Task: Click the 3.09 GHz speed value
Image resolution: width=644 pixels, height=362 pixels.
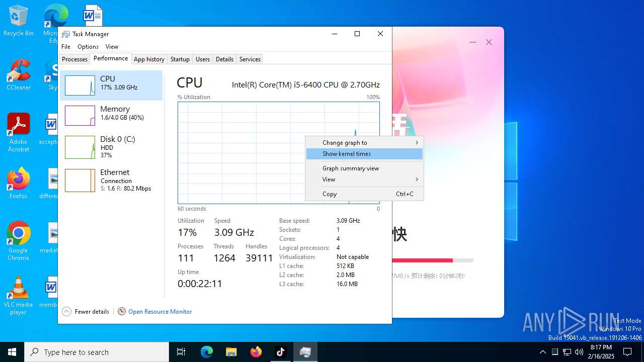Action: [234, 232]
